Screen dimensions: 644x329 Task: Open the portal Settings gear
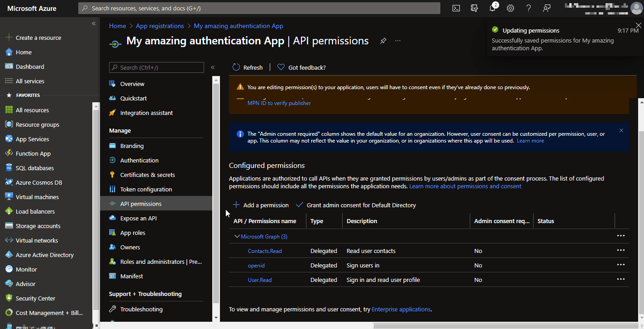(x=510, y=8)
